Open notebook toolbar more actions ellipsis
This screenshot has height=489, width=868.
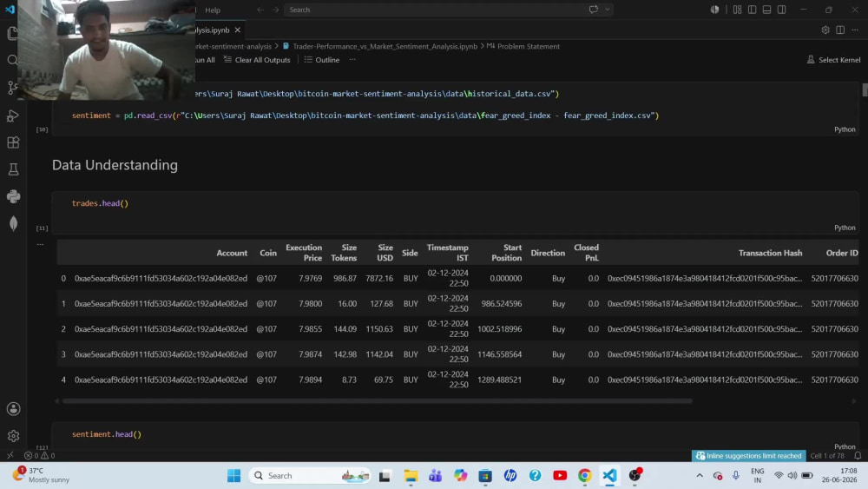[x=352, y=60]
